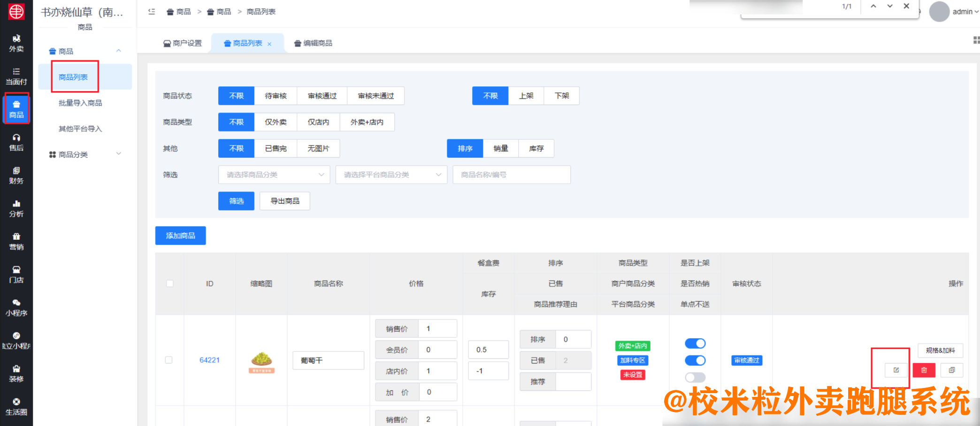
Task: Select the 营销 sidebar icon
Action: (16, 242)
